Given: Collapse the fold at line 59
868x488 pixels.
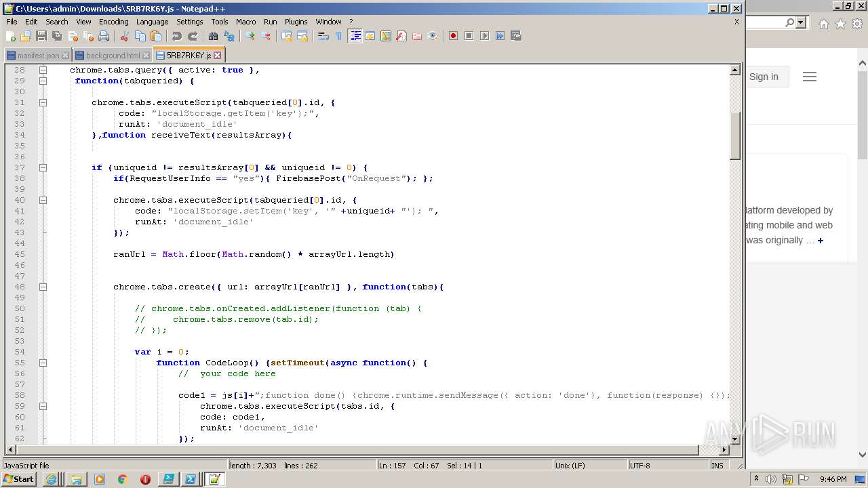Looking at the screenshot, I should coord(43,406).
